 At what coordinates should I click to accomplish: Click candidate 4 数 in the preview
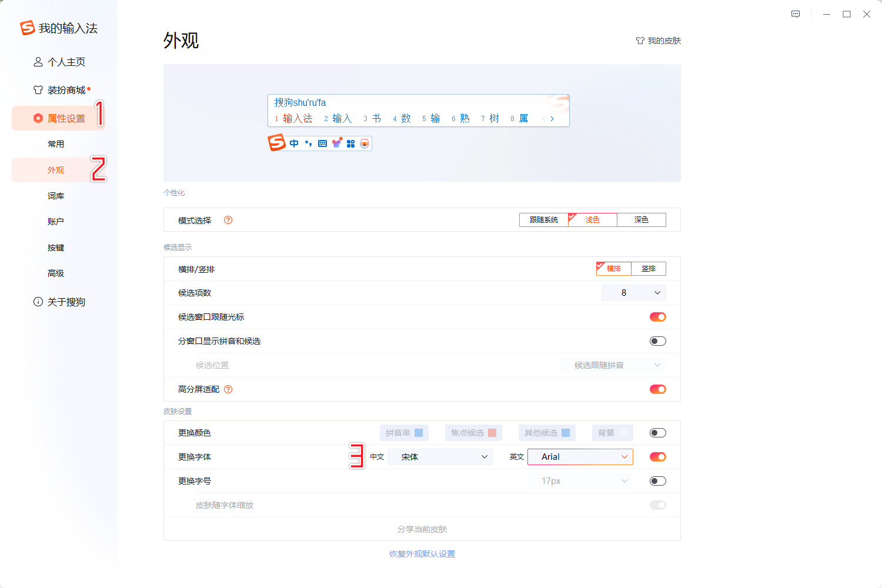pos(402,119)
